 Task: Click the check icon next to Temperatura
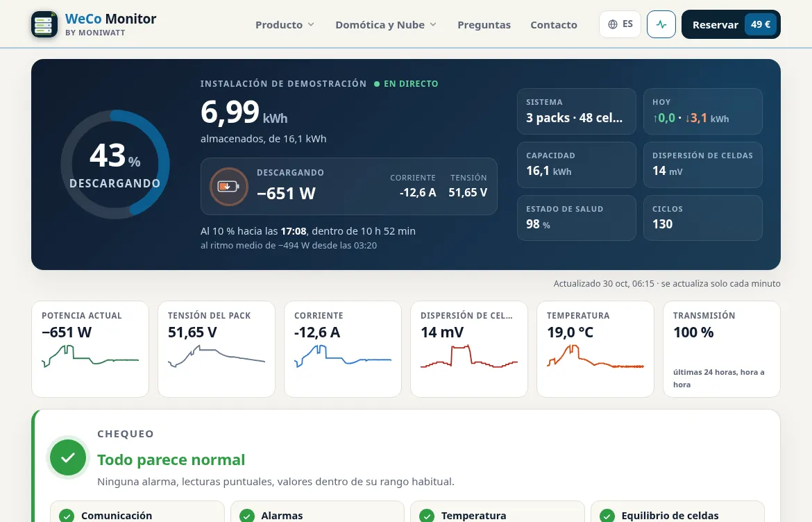pyautogui.click(x=427, y=516)
